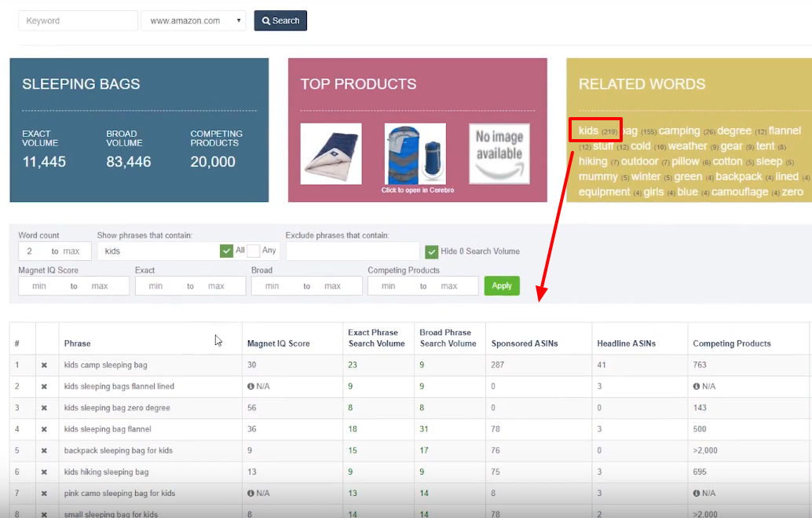Click info icon in Competing Products row 7
Image resolution: width=812 pixels, height=518 pixels.
[697, 493]
